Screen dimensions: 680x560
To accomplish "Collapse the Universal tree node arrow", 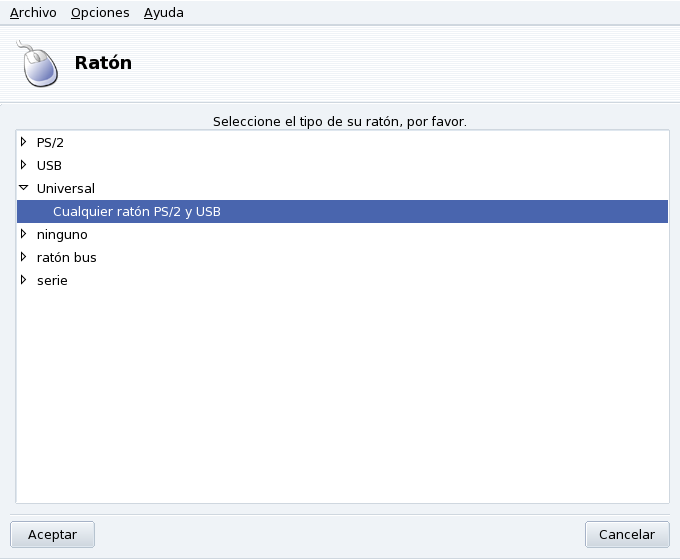I will click(x=23, y=188).
